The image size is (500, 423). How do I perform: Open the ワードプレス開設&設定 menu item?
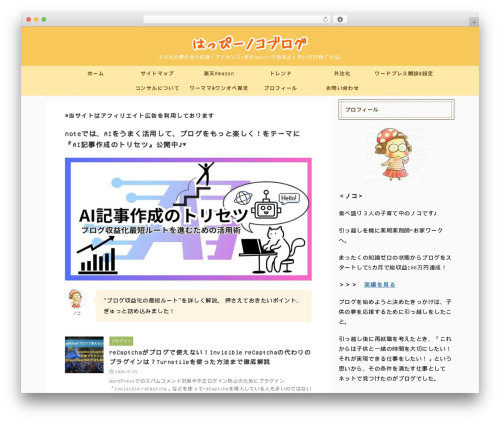pyautogui.click(x=404, y=74)
